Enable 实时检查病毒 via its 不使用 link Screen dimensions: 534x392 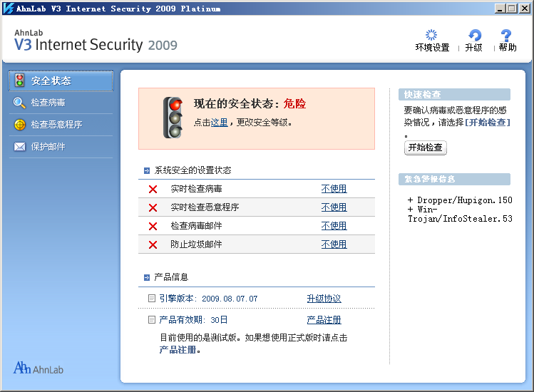coord(334,189)
